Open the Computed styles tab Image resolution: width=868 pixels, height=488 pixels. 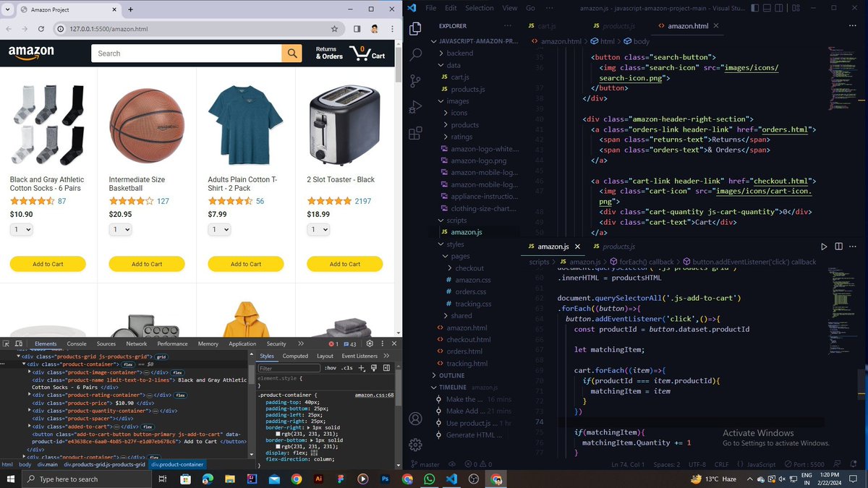coord(295,356)
